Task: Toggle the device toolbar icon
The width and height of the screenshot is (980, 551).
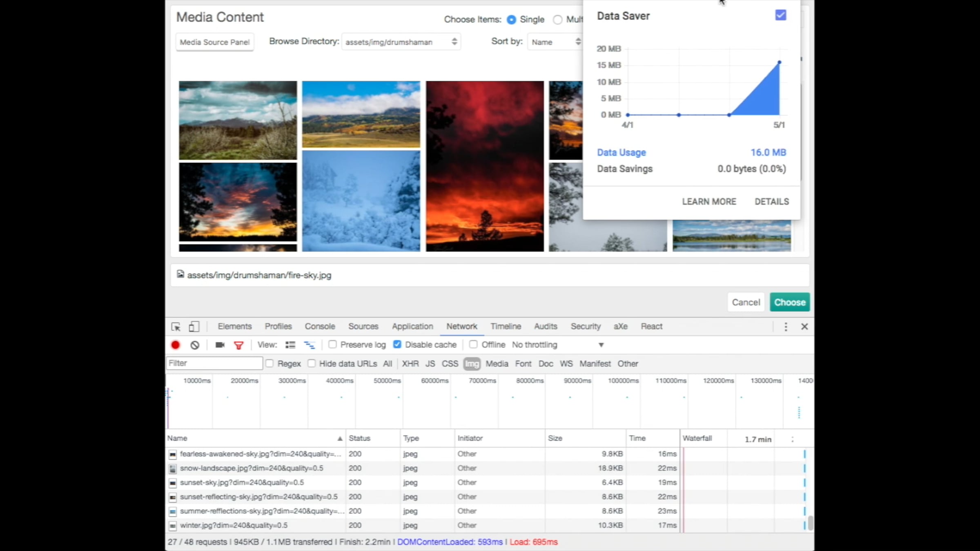Action: 194,327
